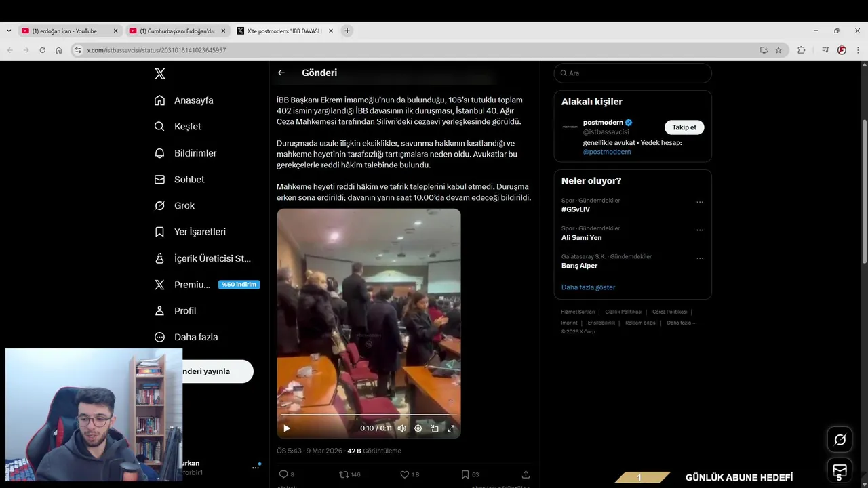Click the share post icon

526,474
